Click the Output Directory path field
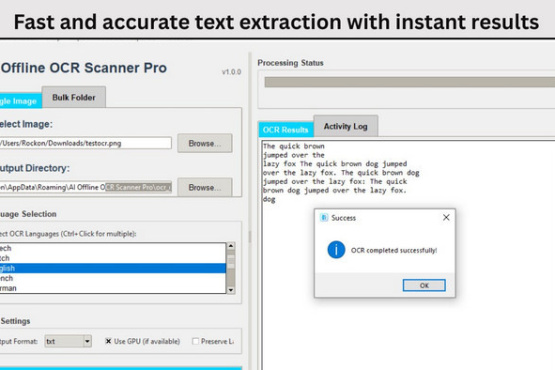555x370 pixels. click(85, 187)
